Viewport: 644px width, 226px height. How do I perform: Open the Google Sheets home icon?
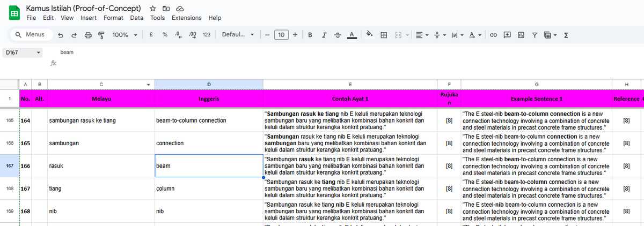14,13
